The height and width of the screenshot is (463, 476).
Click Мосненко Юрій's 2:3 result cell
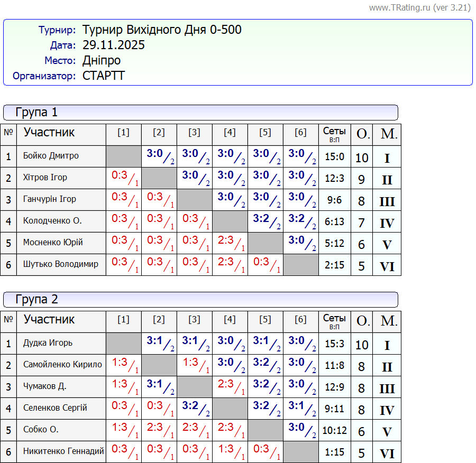[230, 243]
